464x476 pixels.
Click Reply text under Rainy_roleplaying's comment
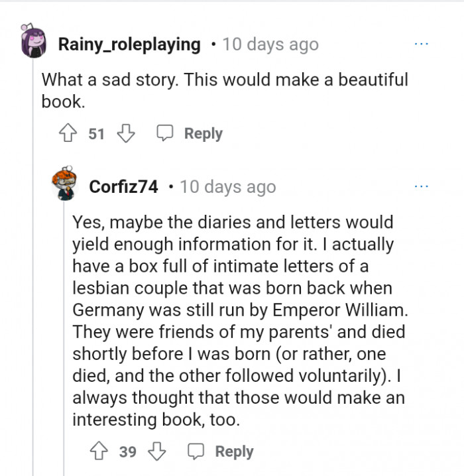pos(203,134)
